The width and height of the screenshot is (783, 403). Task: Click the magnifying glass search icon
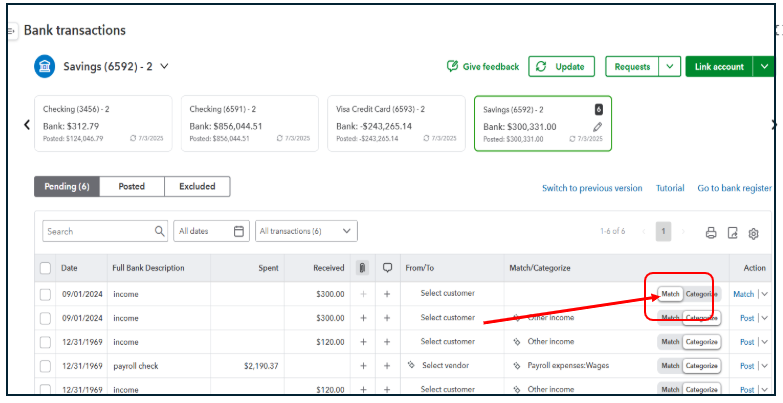159,231
